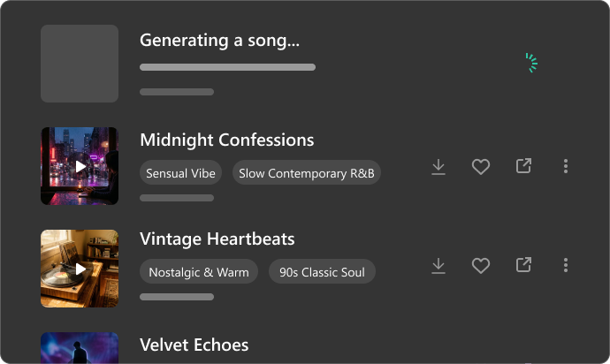Click the Velvet Echoes cover thumbnail
Image resolution: width=610 pixels, height=364 pixels.
pos(80,348)
